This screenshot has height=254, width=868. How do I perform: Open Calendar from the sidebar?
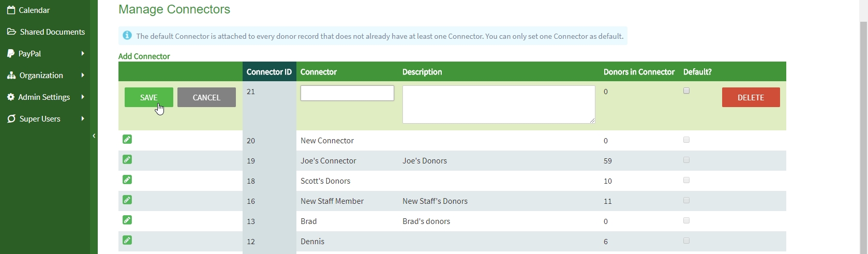[x=34, y=10]
